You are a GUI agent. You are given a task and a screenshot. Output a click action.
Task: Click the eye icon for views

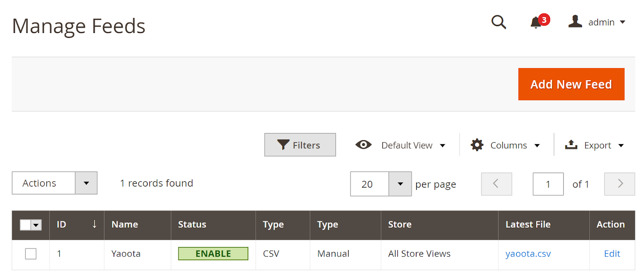[363, 145]
